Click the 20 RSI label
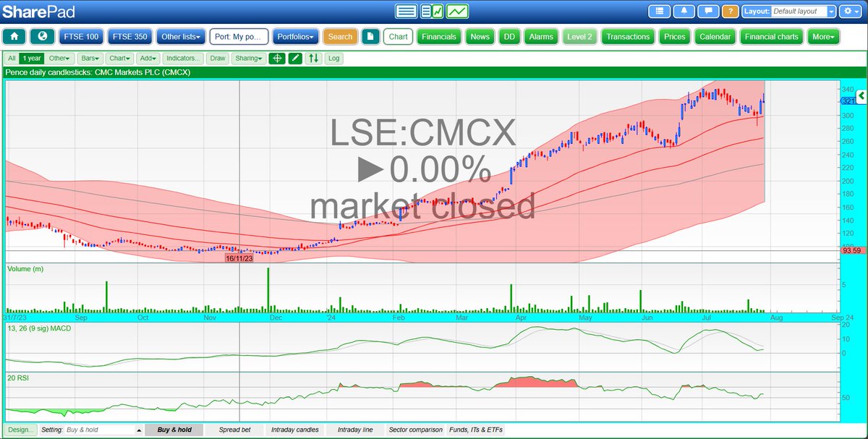The height and width of the screenshot is (439, 868). click(x=19, y=378)
